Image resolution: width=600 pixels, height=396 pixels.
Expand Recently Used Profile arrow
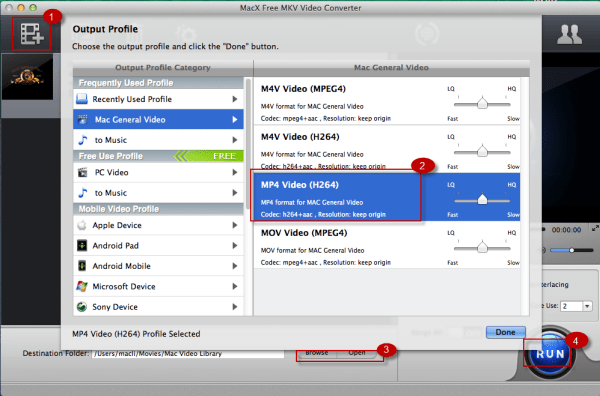coord(235,99)
